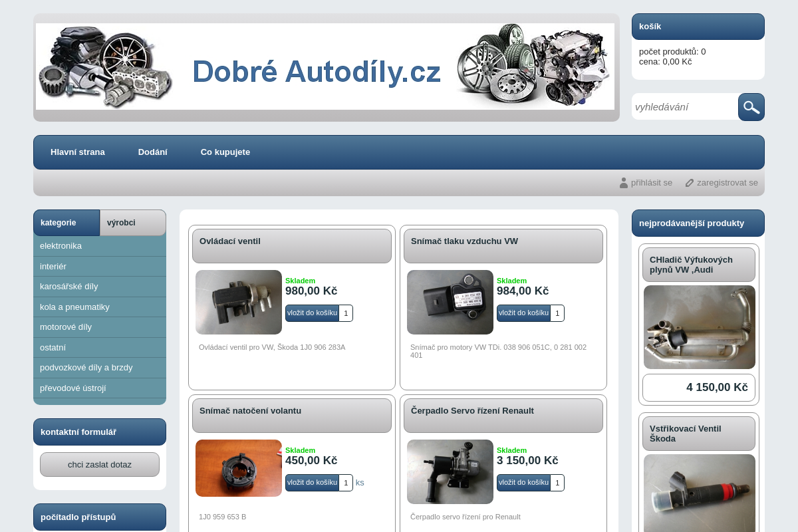
Task: Select the elektronika category
Action: pyautogui.click(x=100, y=246)
